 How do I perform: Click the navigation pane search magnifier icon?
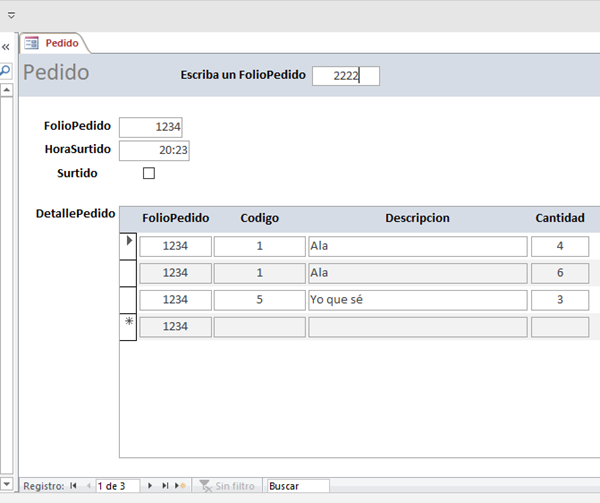[5, 71]
